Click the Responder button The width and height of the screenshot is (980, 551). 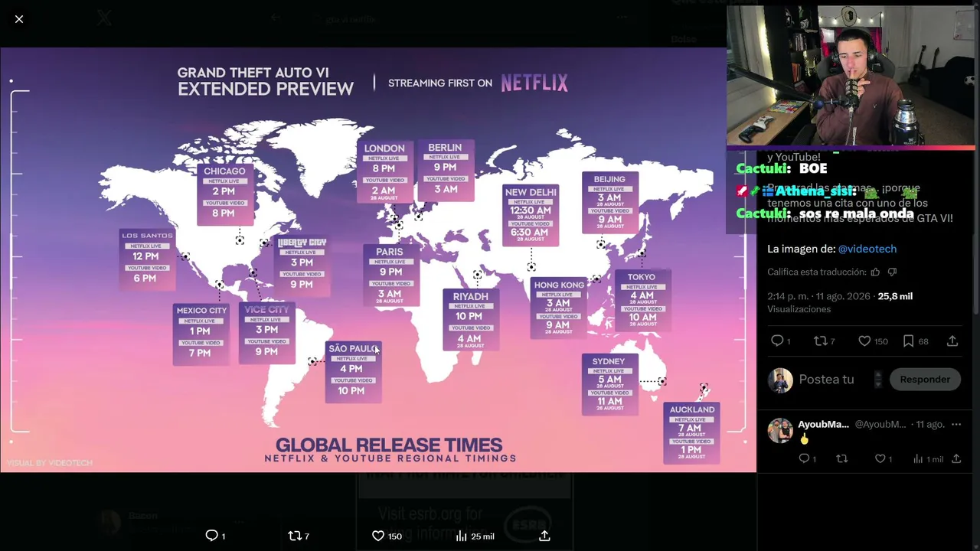[925, 380]
